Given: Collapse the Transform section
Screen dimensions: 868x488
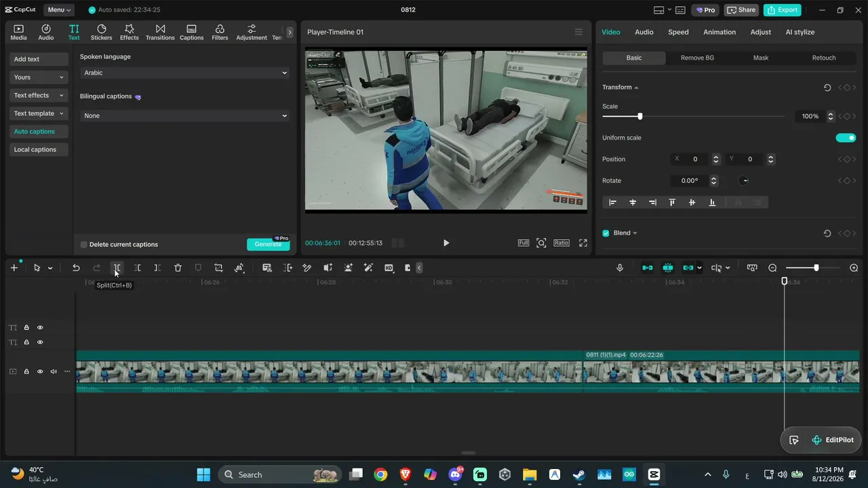Looking at the screenshot, I should (x=636, y=87).
